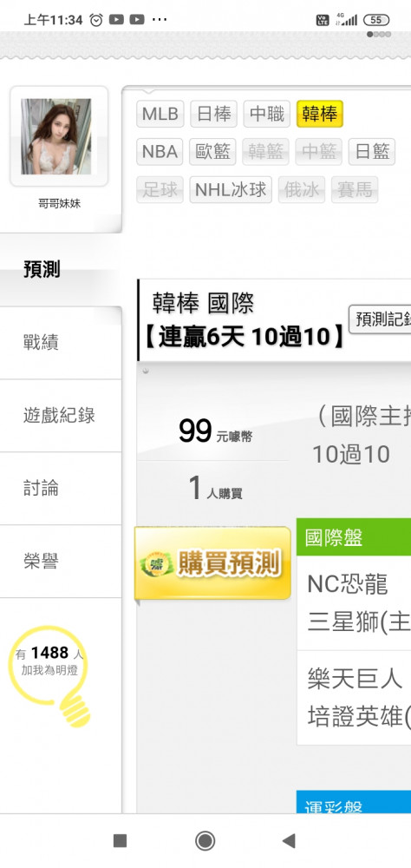Click the green 國際盤 header
This screenshot has height=868, width=411.
coord(354,537)
